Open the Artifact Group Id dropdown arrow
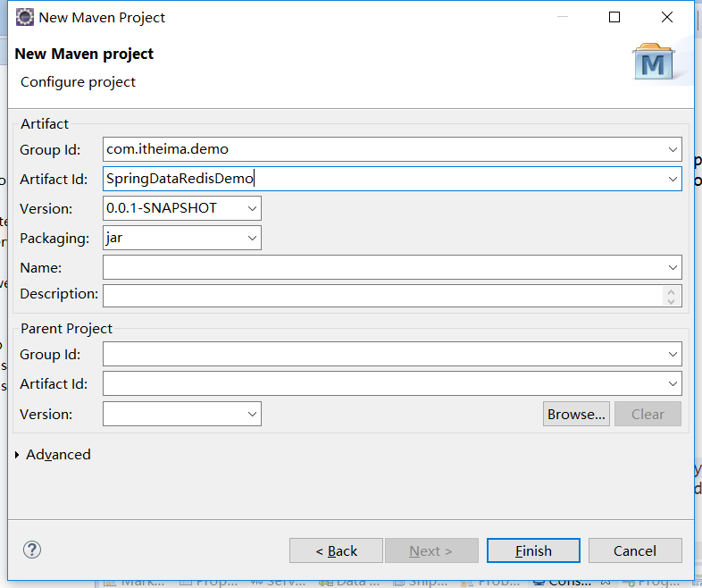The width and height of the screenshot is (702, 588). point(673,149)
